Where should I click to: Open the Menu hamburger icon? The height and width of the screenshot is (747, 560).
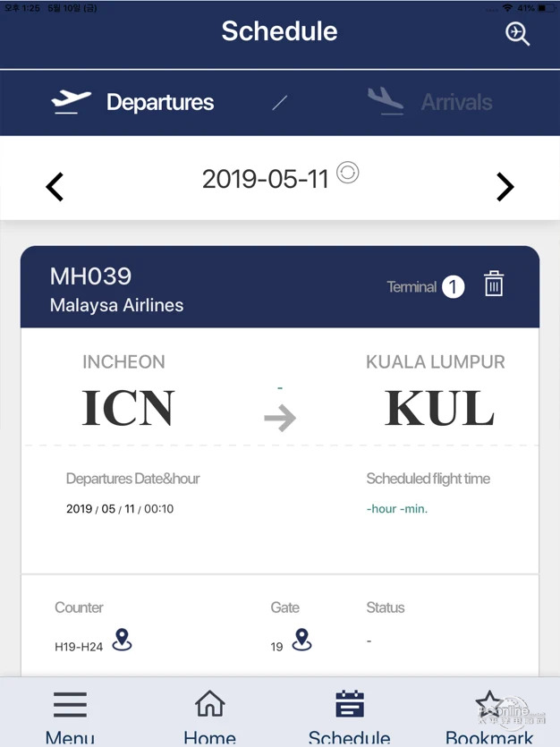pos(70,704)
